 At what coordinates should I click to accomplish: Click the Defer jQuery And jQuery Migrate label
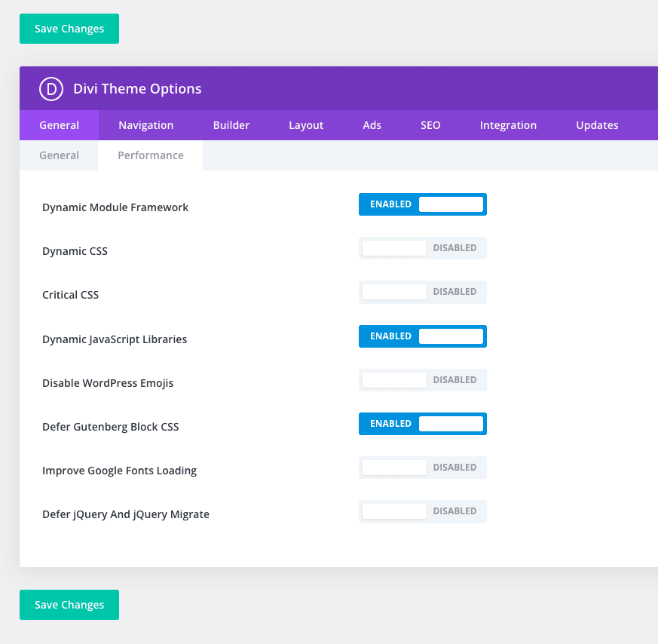[126, 514]
